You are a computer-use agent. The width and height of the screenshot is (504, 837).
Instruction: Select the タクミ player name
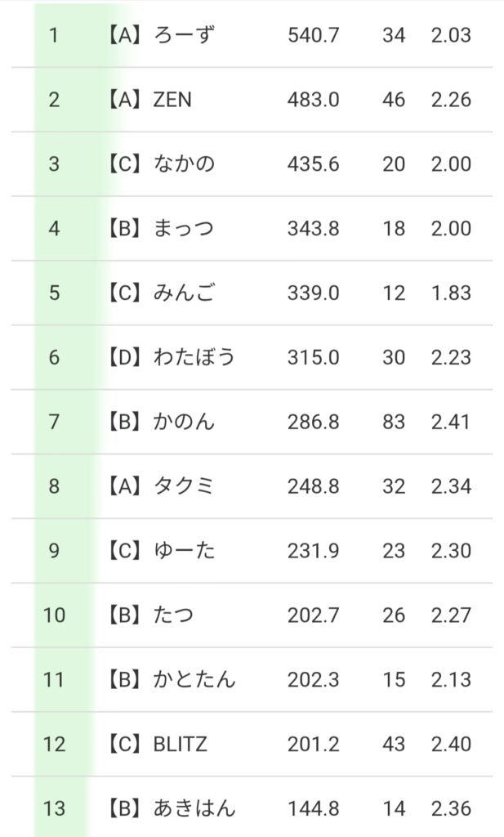[x=184, y=486]
